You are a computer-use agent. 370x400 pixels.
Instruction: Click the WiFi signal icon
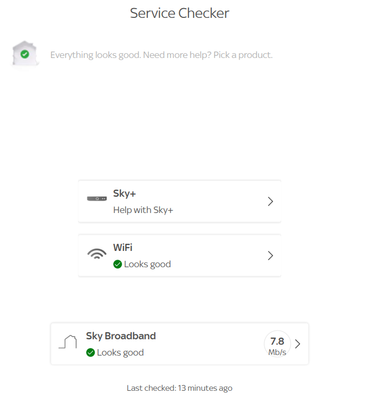(x=97, y=254)
